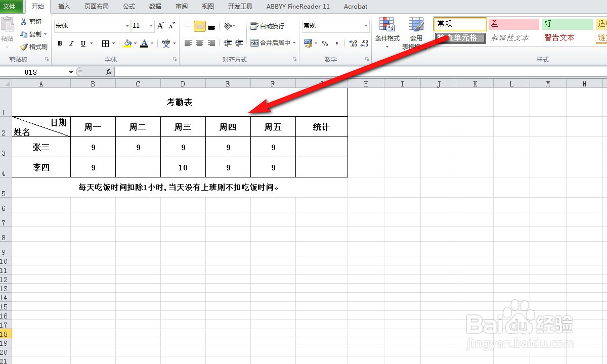The height and width of the screenshot is (364, 607).
Task: Select the fill color bucket icon
Action: tap(128, 43)
